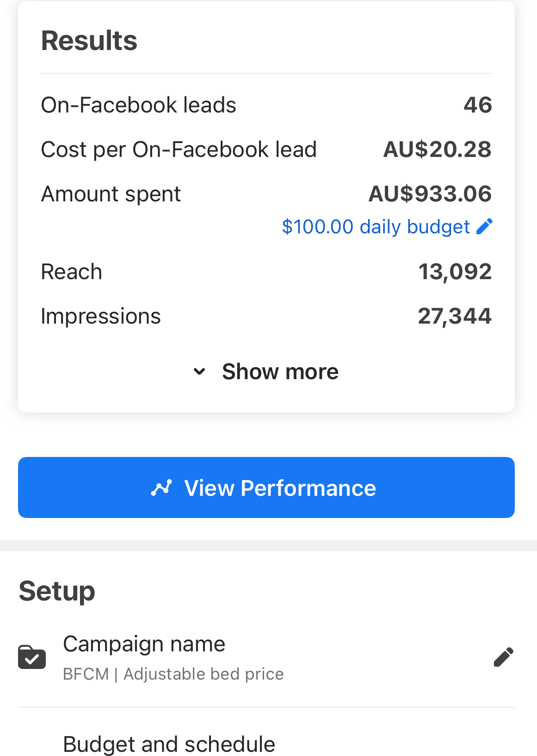
Task: Expand the Show more section
Action: [x=280, y=370]
